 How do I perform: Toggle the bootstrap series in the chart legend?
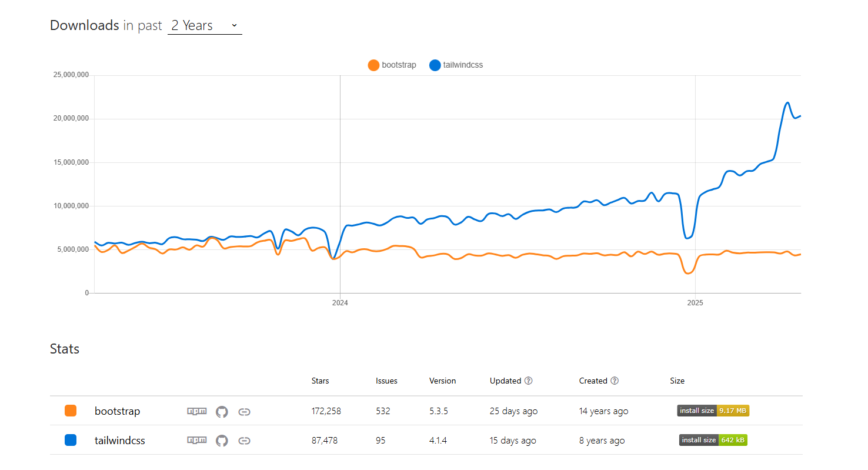pos(392,65)
